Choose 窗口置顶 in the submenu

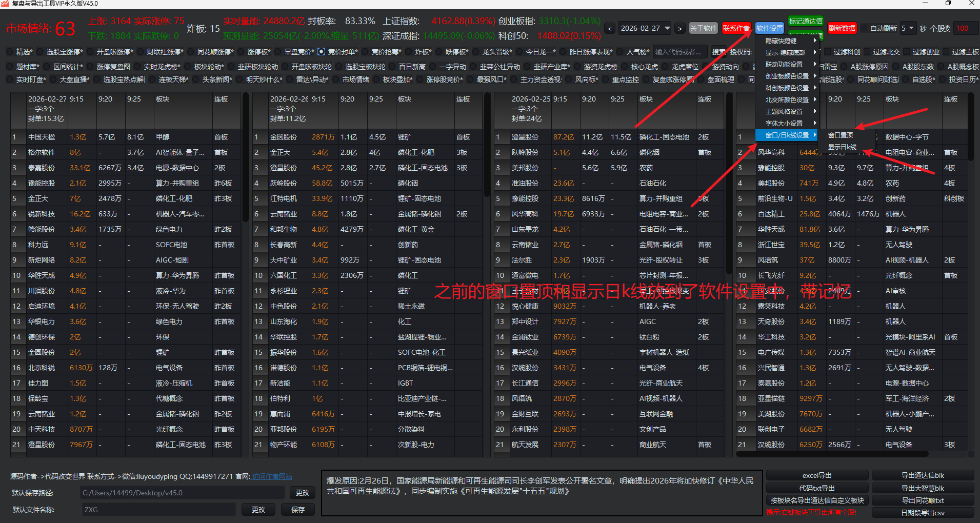[x=841, y=135]
